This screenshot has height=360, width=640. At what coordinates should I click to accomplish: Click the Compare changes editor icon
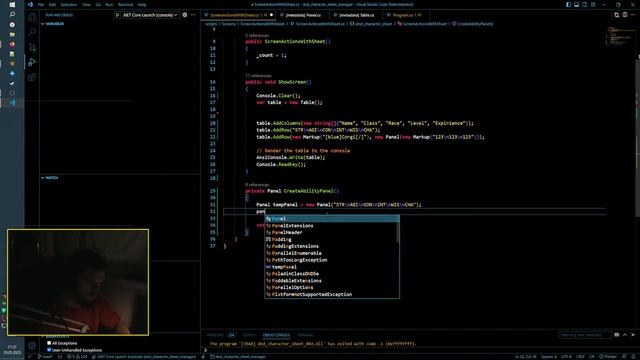(x=616, y=15)
